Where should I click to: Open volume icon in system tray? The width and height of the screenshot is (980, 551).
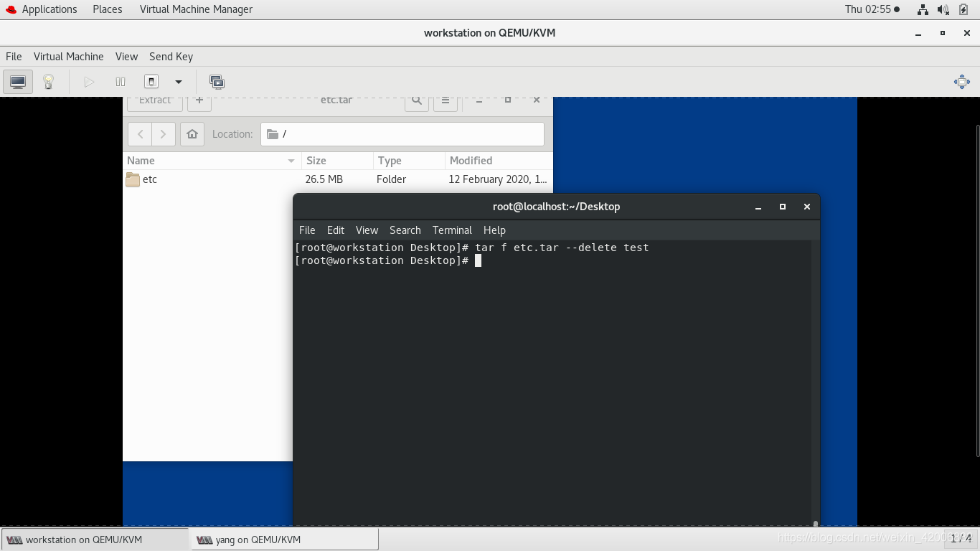pyautogui.click(x=943, y=9)
